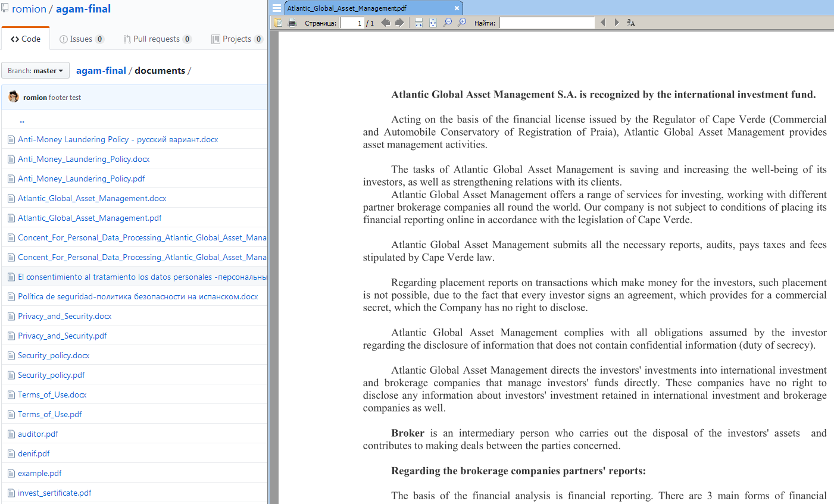This screenshot has height=504, width=834.
Task: Click agam-final in the breadcrumb path
Action: point(101,70)
